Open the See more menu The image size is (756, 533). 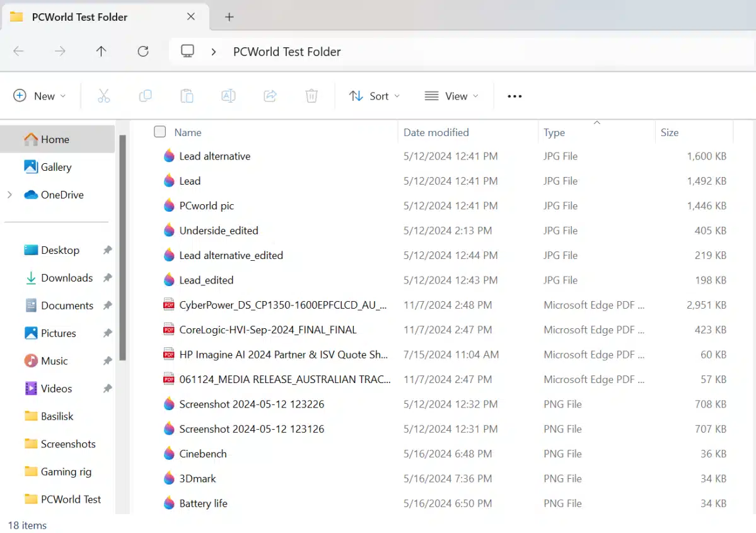(x=515, y=96)
